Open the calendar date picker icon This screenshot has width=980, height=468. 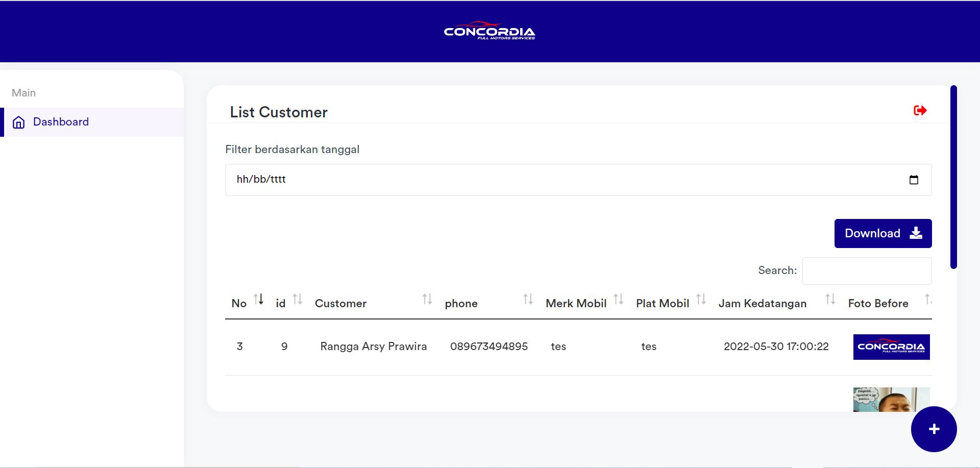click(x=914, y=180)
